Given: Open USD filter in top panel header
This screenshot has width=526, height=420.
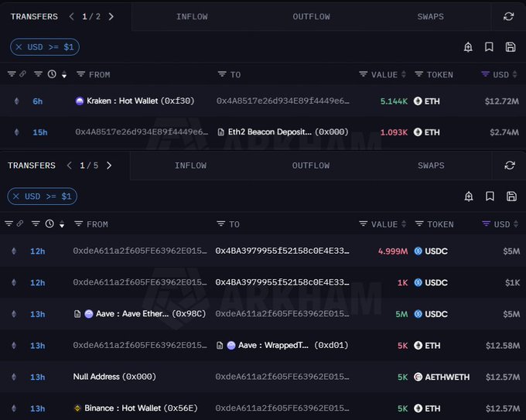Looking at the screenshot, I should (x=485, y=74).
